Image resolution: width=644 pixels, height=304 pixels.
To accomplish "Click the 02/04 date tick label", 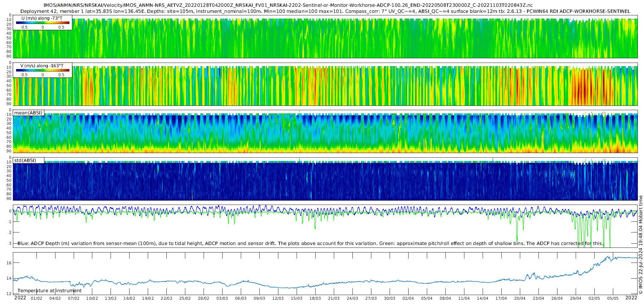I will (x=409, y=298).
